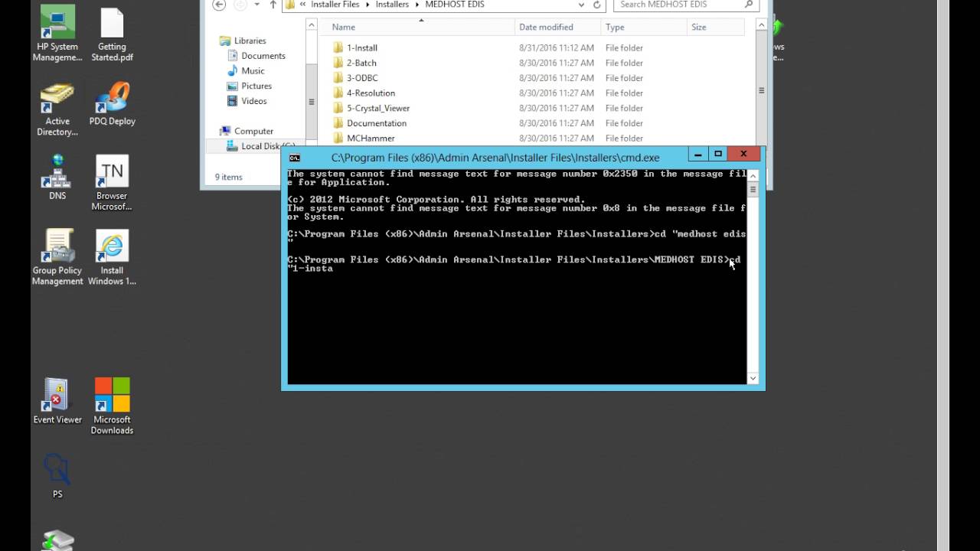Open Videos library in navigation pane

click(247, 101)
